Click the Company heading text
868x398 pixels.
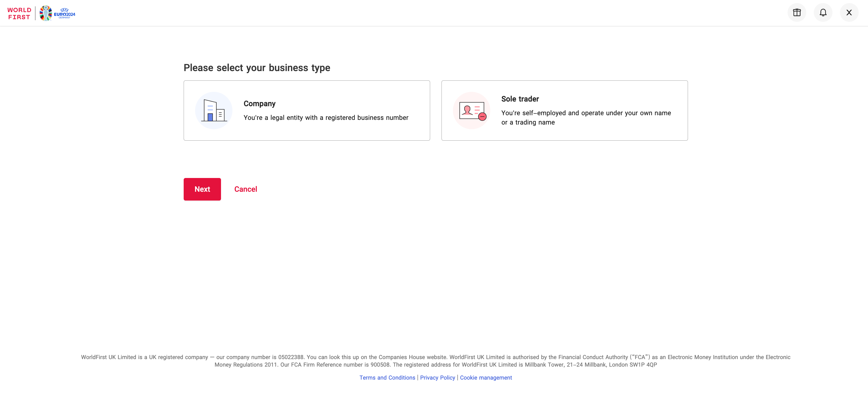click(259, 104)
